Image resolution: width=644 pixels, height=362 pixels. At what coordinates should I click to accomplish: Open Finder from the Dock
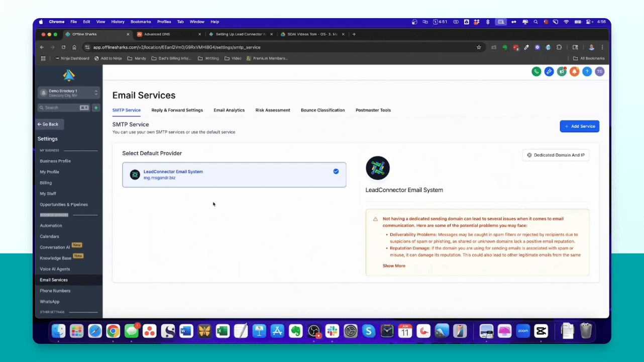point(59,331)
